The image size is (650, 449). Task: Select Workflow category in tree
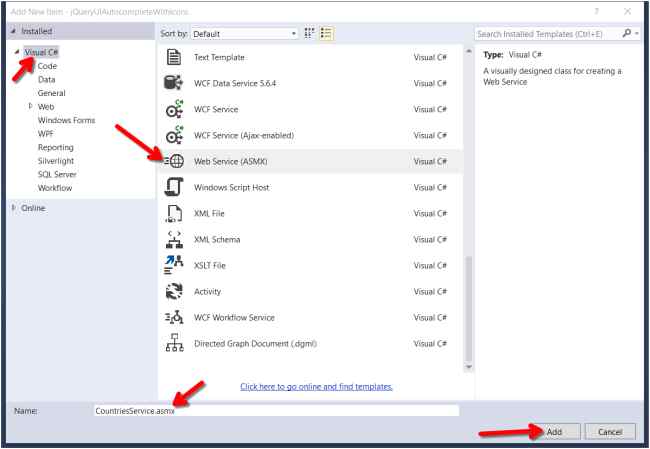55,188
